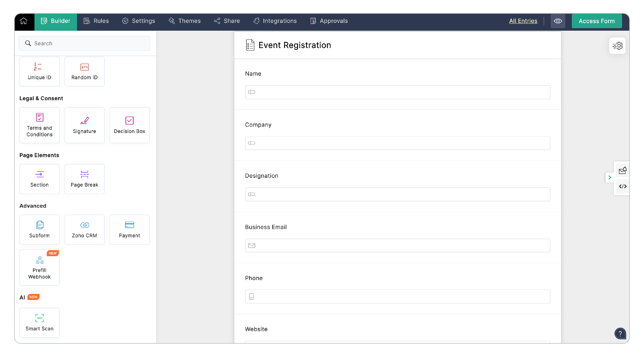The image size is (644, 354).
Task: Open the embed code panel
Action: [x=622, y=186]
